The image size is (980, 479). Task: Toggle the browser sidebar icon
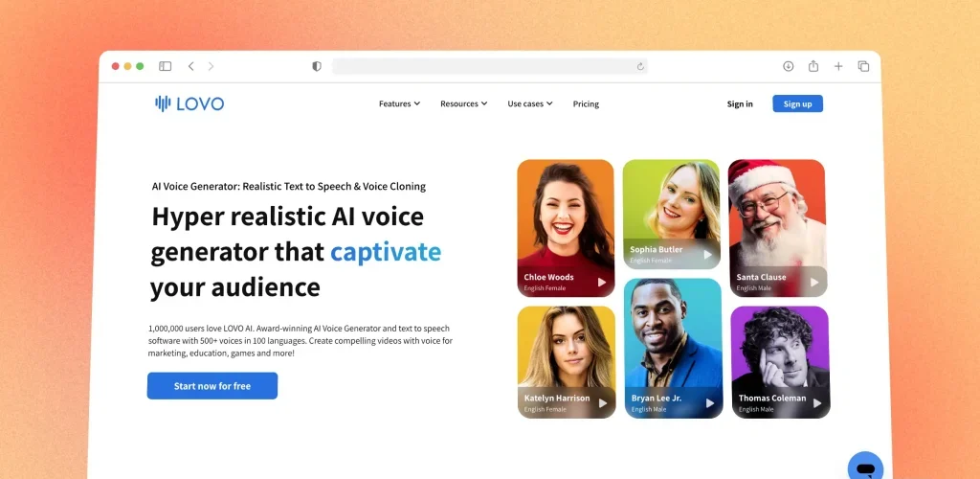tap(165, 66)
